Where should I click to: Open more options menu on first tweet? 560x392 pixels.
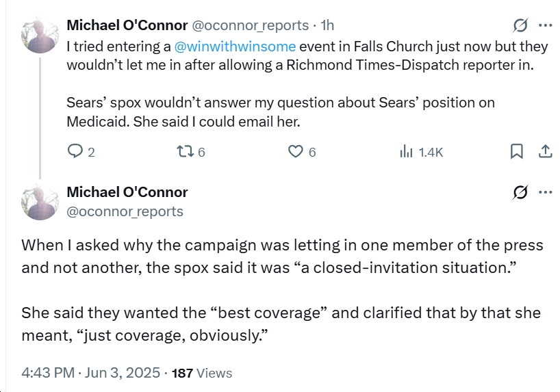pos(545,25)
